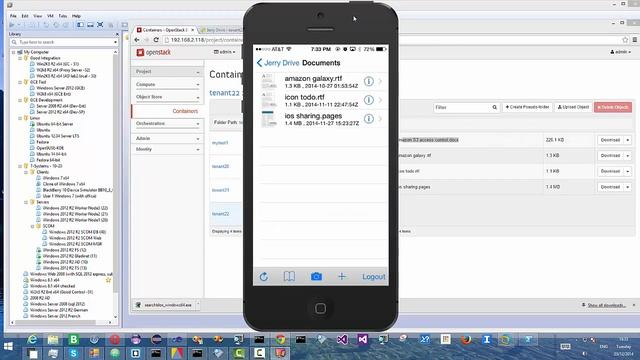The image size is (640, 360).
Task: Open actions dropdown for amazon galaxy.rtf row
Action: point(628,156)
